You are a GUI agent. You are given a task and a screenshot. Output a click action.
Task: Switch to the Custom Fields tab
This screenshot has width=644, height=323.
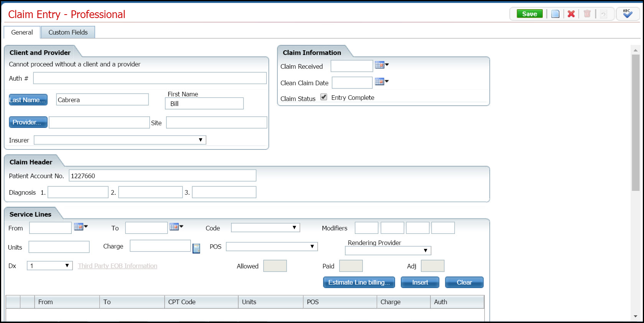[x=68, y=32]
